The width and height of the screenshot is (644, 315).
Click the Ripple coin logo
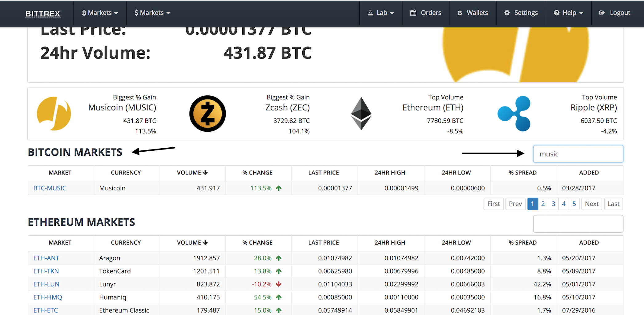tap(514, 114)
